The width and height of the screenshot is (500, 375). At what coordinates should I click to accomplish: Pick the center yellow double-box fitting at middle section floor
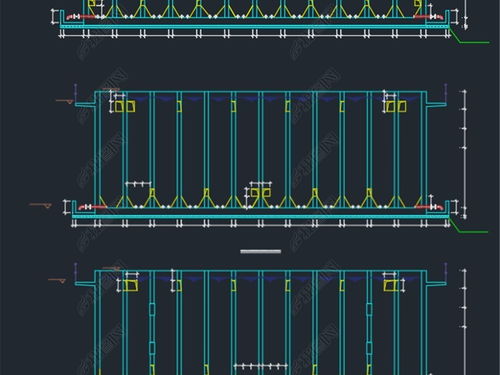261,193
